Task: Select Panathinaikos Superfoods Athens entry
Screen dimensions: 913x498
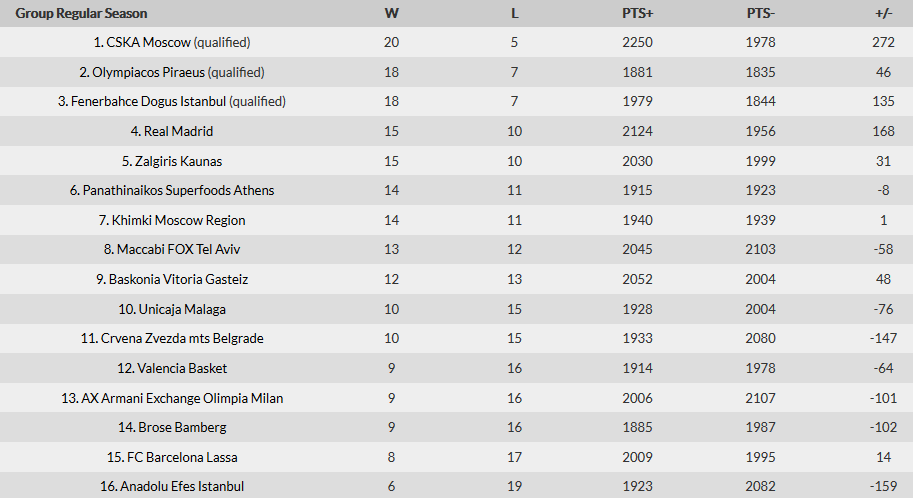Action: tap(178, 190)
